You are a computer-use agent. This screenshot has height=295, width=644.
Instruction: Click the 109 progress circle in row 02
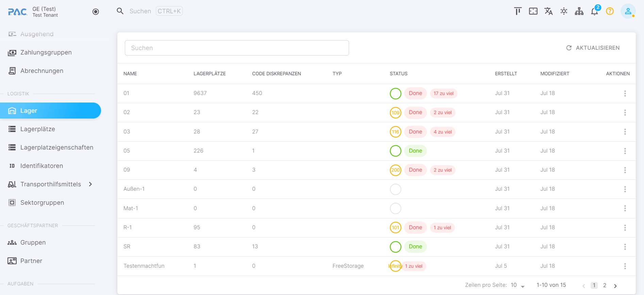point(395,112)
